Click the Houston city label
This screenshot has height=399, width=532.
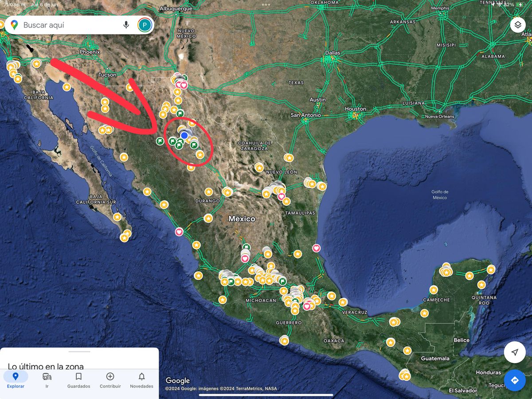[x=355, y=109]
